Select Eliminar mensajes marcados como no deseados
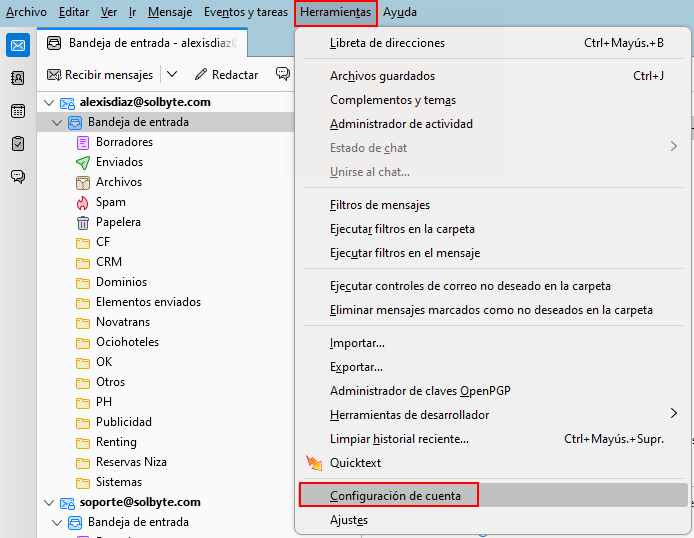694x538 pixels. click(x=494, y=310)
